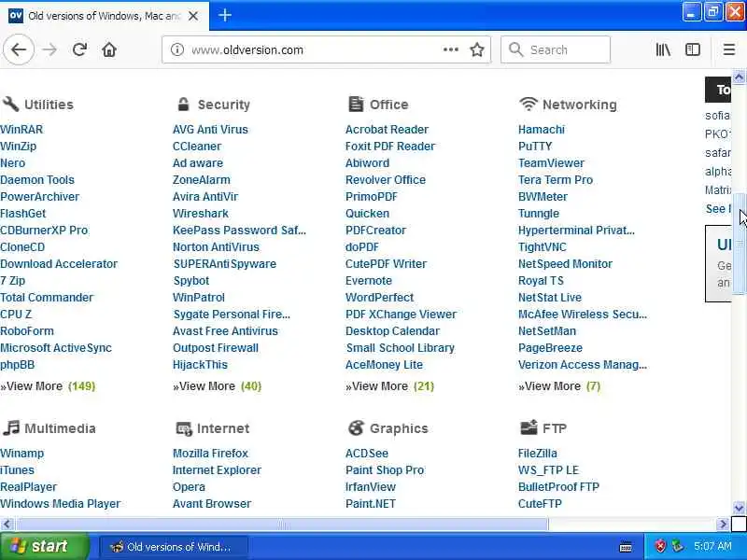Select Old versions taskbar button

tap(174, 547)
